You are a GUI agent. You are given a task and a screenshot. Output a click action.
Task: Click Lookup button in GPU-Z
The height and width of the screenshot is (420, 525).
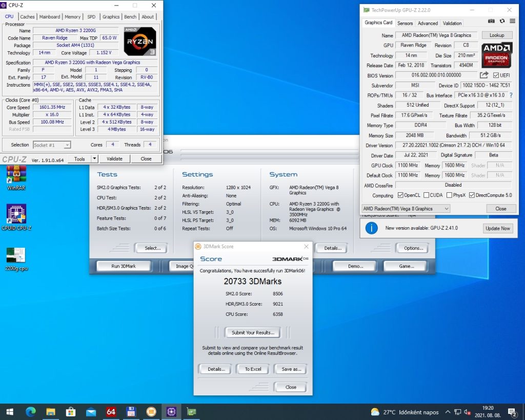tap(497, 35)
